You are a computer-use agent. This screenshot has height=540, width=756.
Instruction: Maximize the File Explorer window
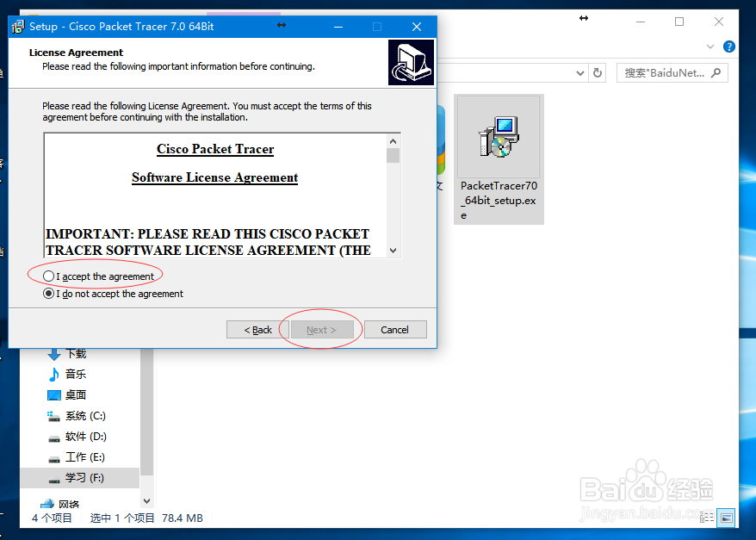pos(679,22)
